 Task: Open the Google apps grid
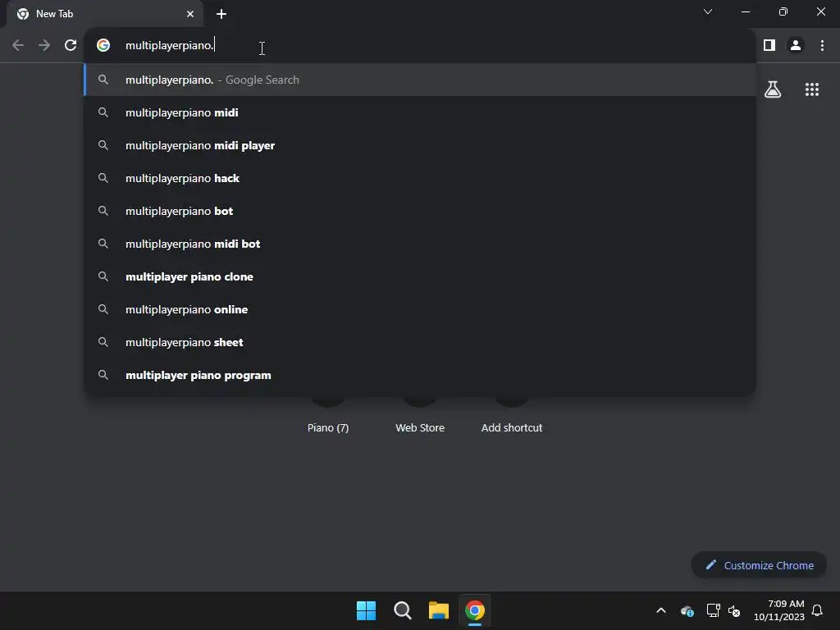(x=812, y=89)
